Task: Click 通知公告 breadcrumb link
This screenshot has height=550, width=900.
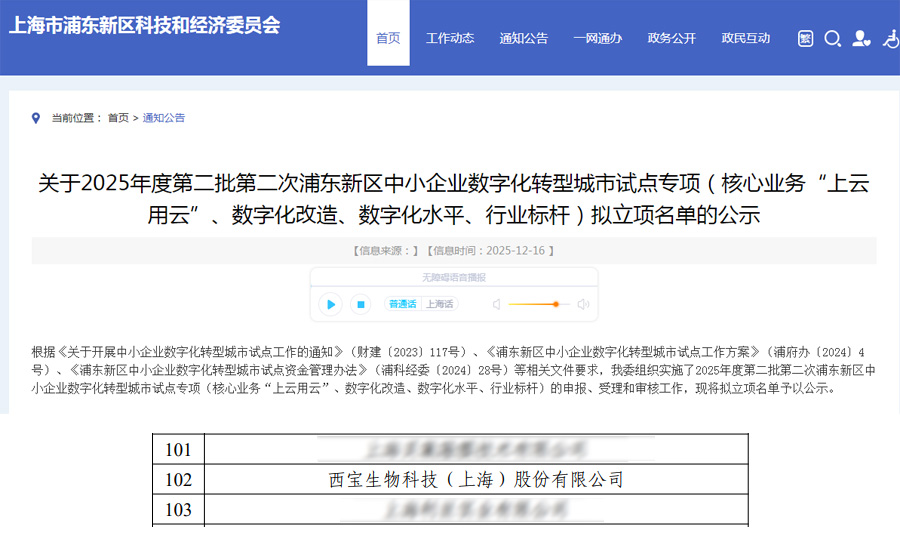Action: [164, 118]
